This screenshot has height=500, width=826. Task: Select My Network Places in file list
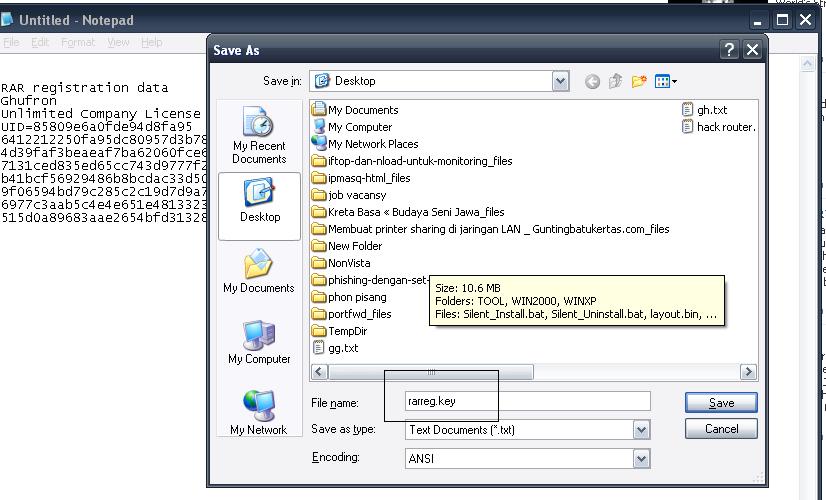[365, 144]
